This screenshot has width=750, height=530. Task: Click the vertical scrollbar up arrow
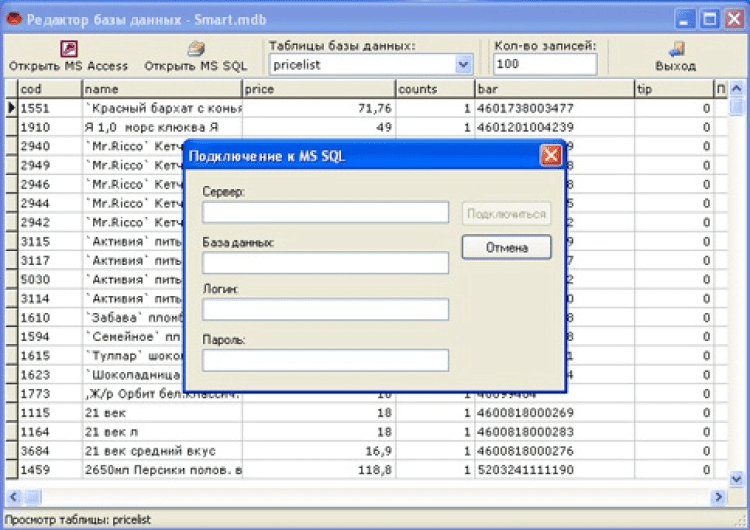pos(737,88)
